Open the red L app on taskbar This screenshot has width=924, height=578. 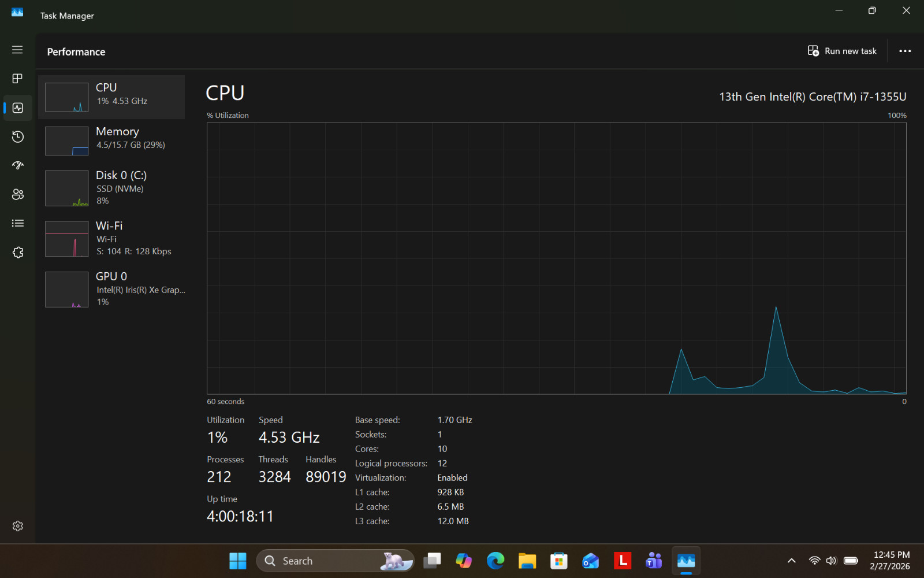coord(623,561)
